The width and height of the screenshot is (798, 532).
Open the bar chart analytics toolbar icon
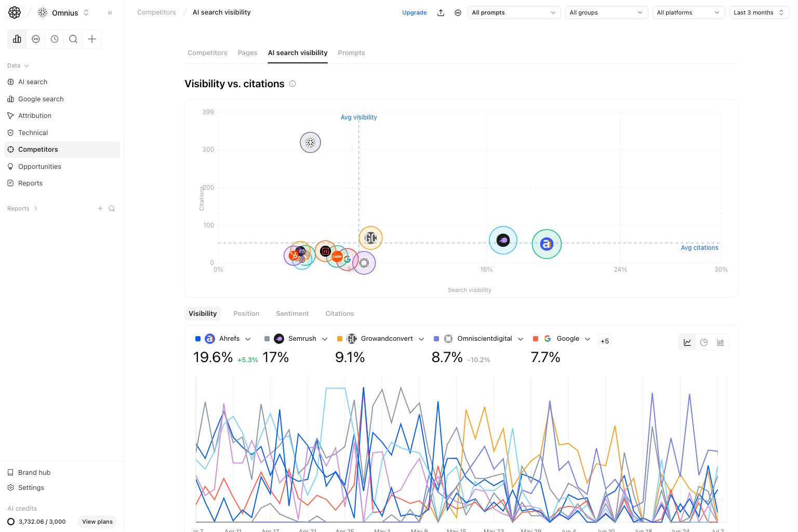pyautogui.click(x=17, y=39)
